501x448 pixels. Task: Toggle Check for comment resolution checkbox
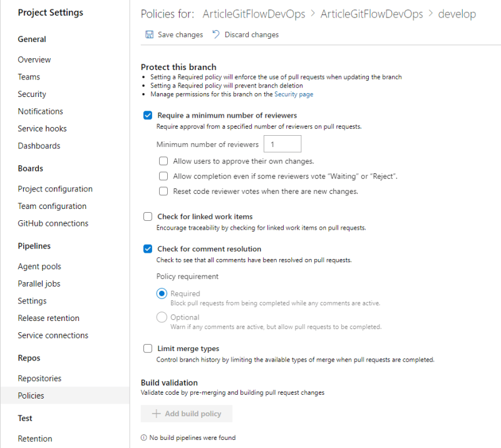tap(148, 249)
